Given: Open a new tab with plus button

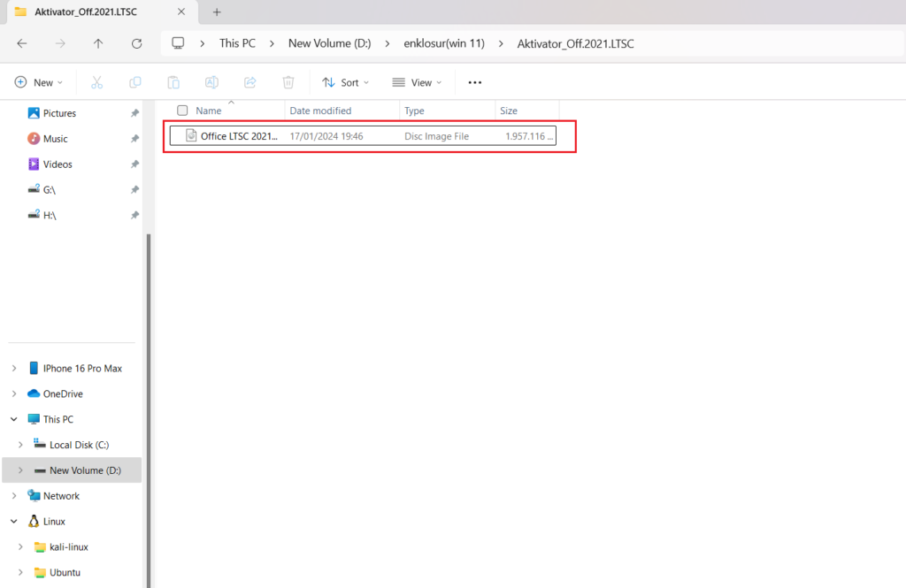Looking at the screenshot, I should (217, 11).
